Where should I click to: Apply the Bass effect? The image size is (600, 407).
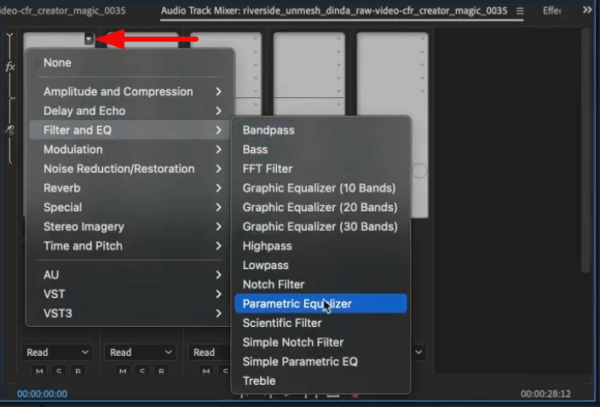(x=321, y=150)
